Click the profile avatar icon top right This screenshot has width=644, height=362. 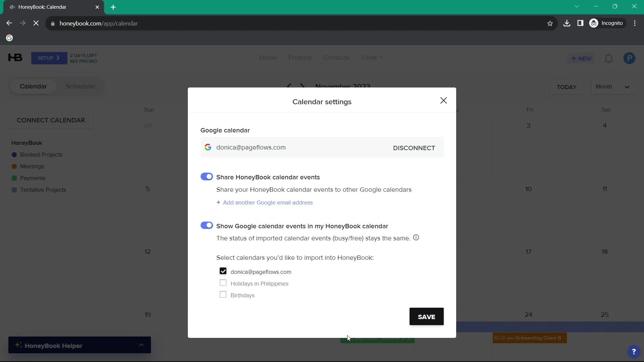click(629, 58)
